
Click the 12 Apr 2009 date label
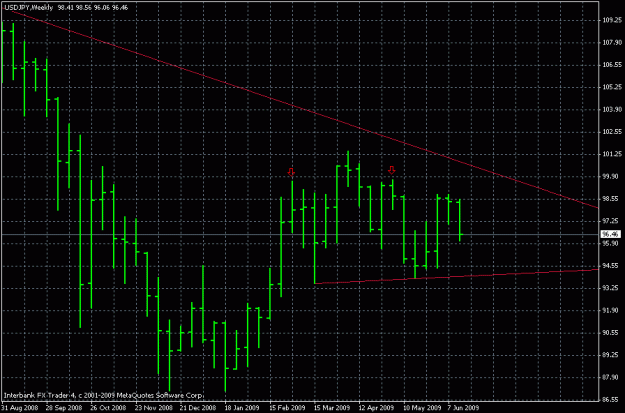point(376,408)
